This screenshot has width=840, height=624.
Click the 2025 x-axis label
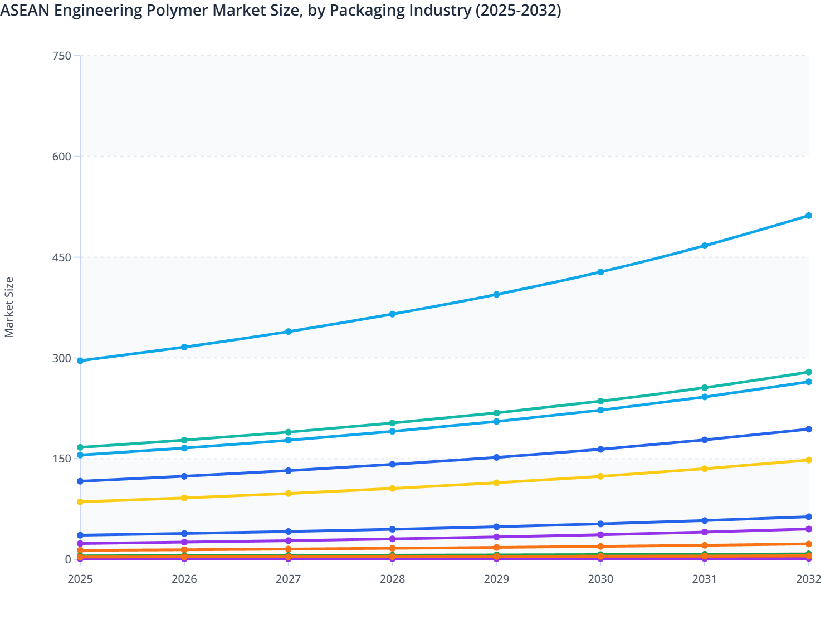(x=80, y=579)
